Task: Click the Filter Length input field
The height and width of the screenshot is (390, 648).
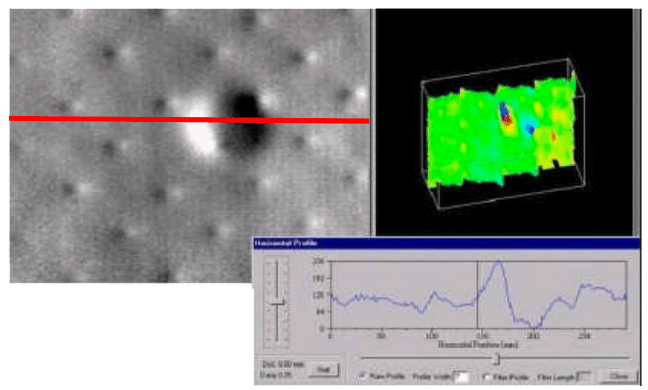Action: [584, 377]
